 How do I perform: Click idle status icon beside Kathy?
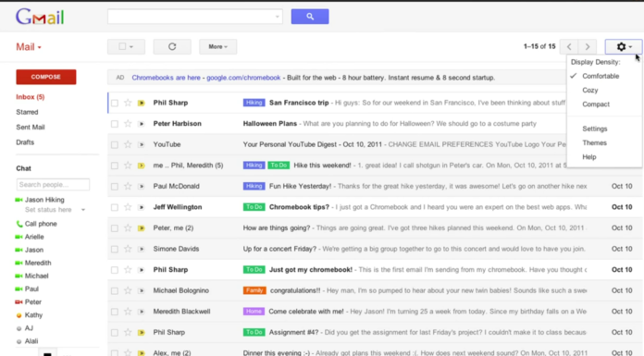pyautogui.click(x=19, y=315)
